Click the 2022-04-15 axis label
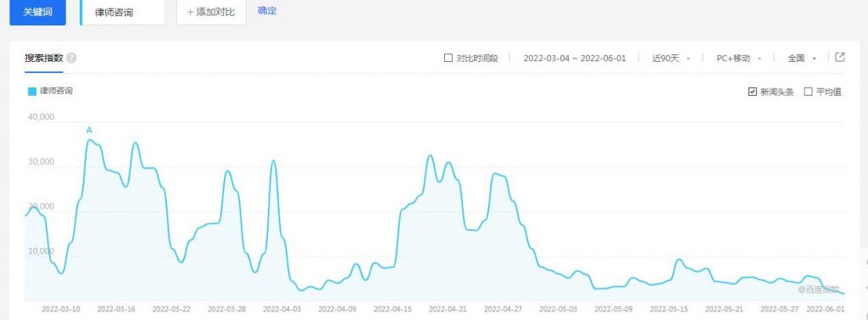868x320 pixels. (x=393, y=310)
